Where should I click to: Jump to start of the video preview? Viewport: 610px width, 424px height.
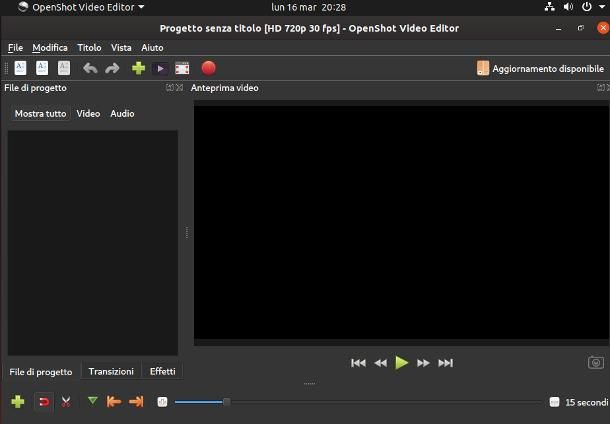coord(358,363)
